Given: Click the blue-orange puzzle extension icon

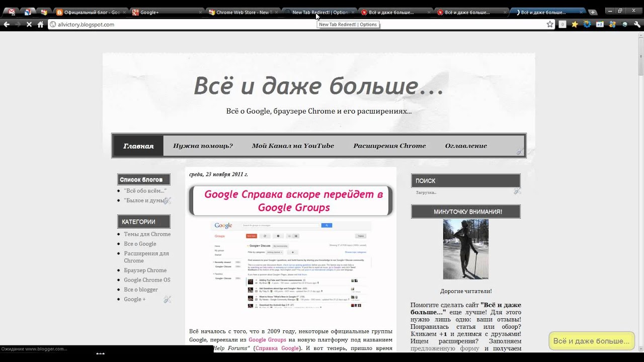Looking at the screenshot, I should (612, 24).
